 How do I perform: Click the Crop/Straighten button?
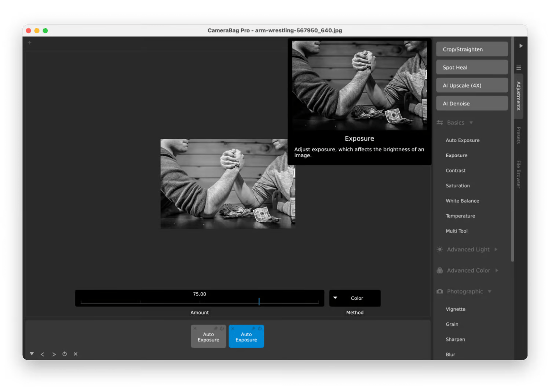(472, 49)
